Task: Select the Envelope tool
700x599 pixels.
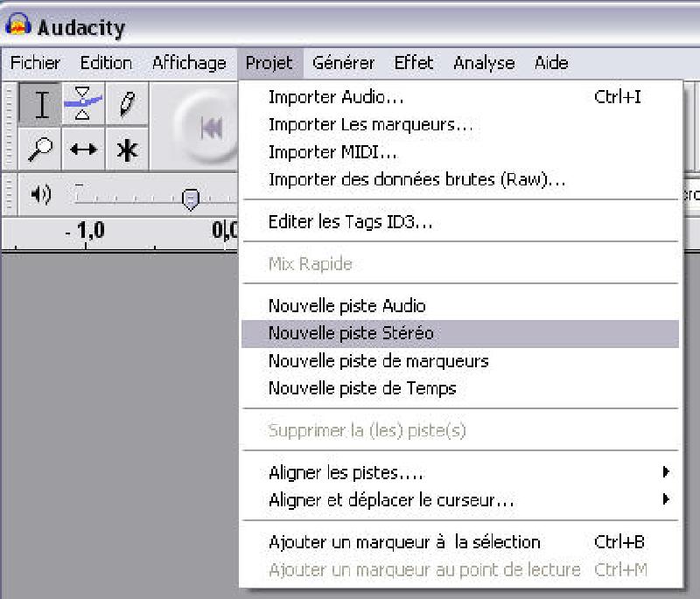Action: click(x=83, y=104)
